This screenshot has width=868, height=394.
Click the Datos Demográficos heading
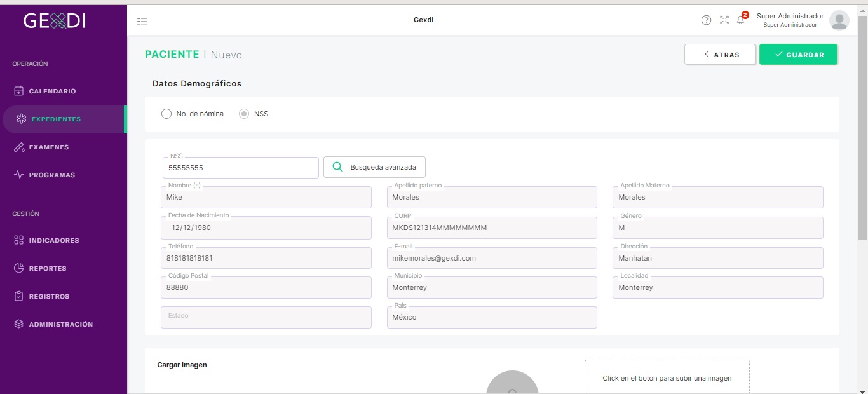coord(197,83)
